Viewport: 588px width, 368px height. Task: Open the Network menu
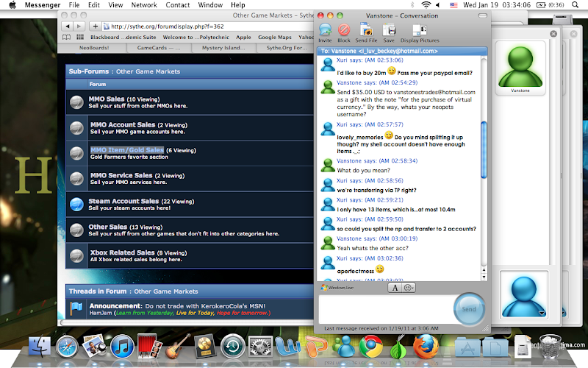pos(144,5)
